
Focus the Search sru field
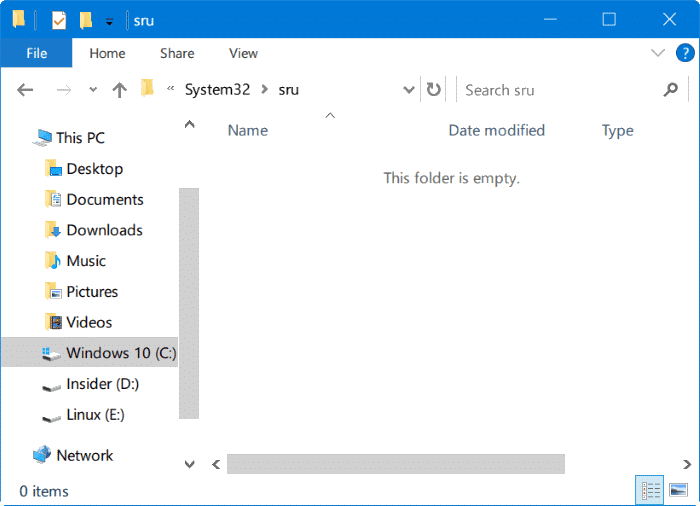coord(560,90)
